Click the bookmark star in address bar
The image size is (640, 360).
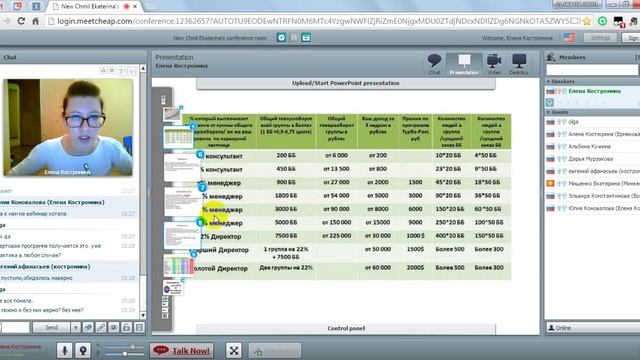587,21
